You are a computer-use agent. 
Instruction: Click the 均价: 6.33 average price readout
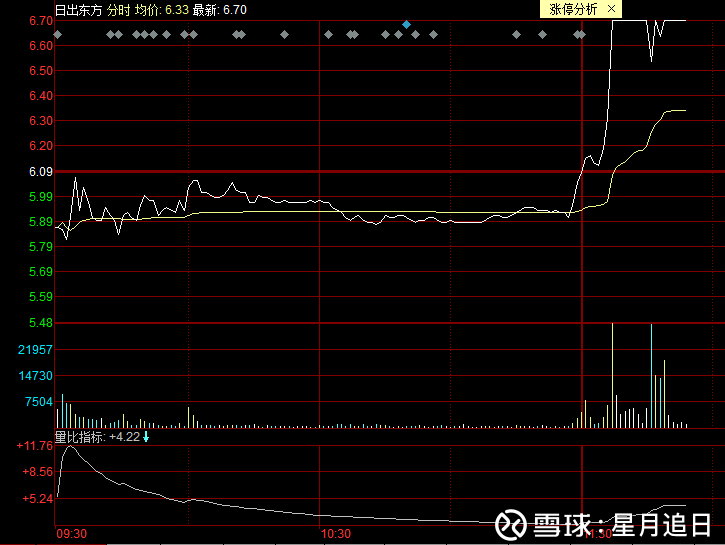(161, 10)
